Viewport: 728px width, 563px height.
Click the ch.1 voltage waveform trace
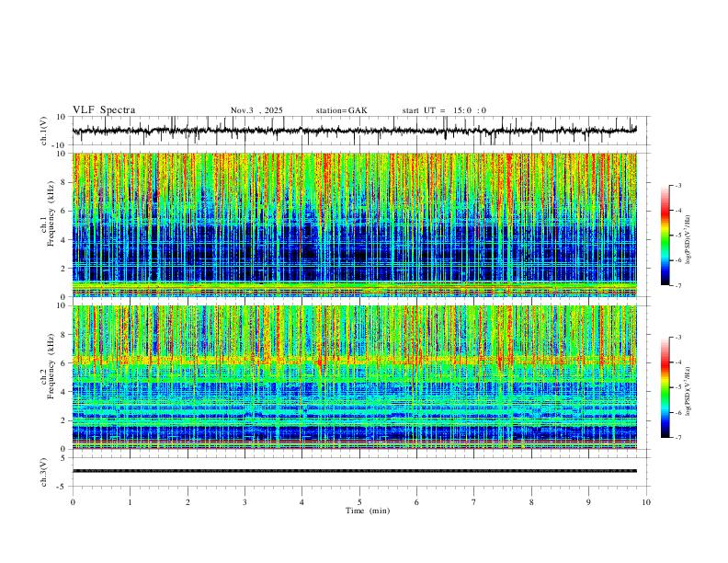coord(355,131)
